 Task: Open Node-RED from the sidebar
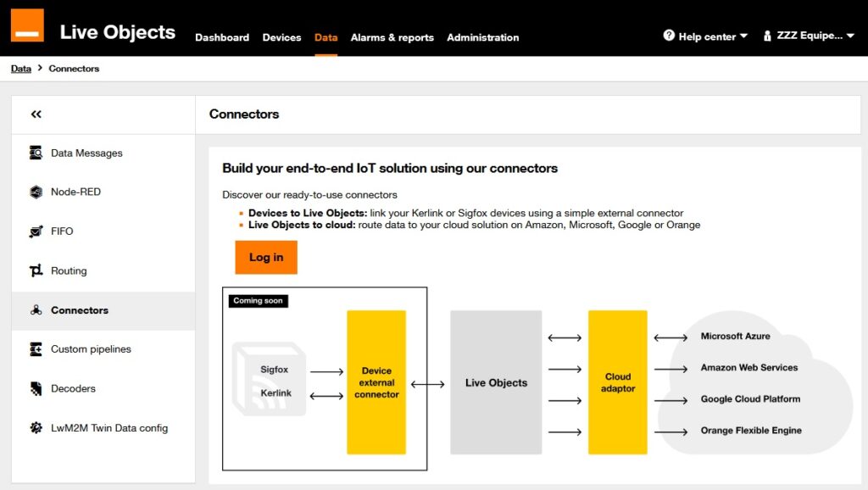(75, 192)
